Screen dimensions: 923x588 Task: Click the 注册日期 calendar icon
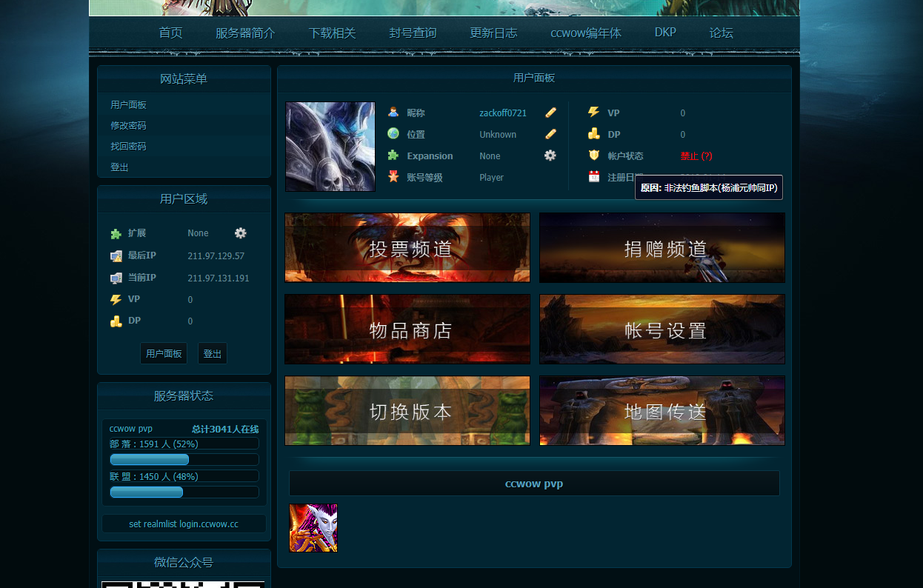(594, 177)
